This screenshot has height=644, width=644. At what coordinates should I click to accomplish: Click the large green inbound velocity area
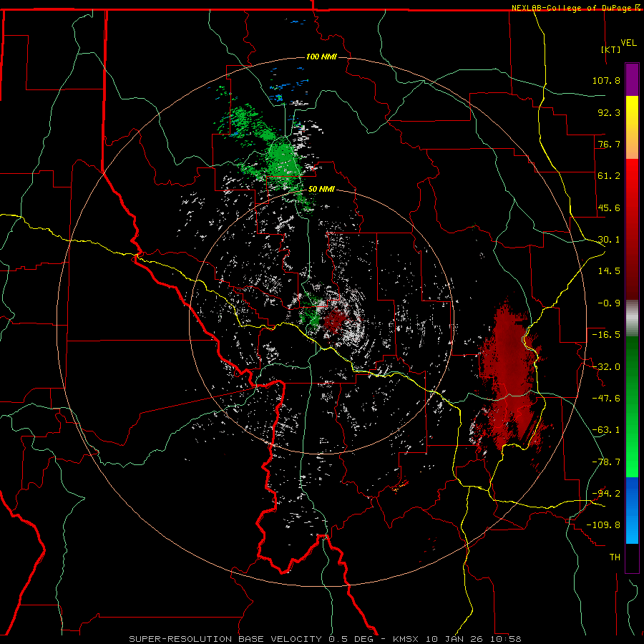283,160
